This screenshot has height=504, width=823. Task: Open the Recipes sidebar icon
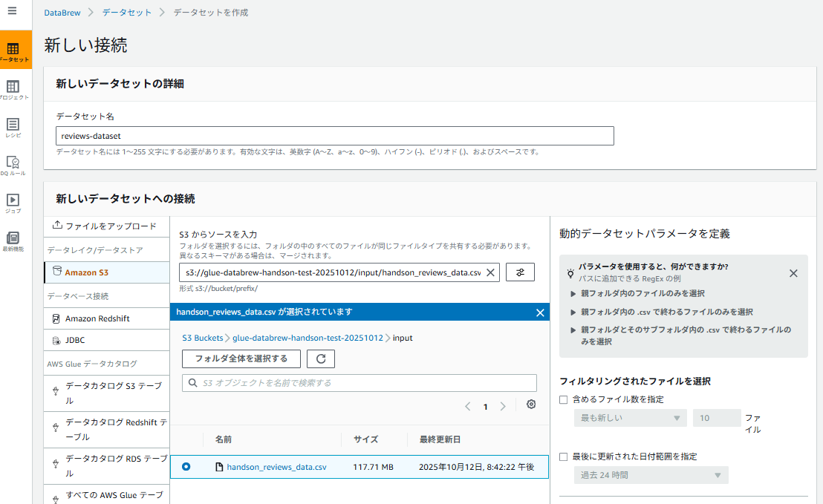[13, 127]
